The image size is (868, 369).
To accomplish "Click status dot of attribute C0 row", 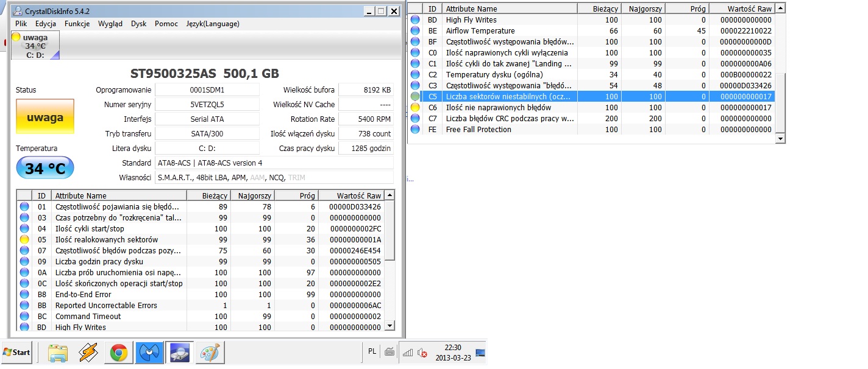I will [415, 52].
